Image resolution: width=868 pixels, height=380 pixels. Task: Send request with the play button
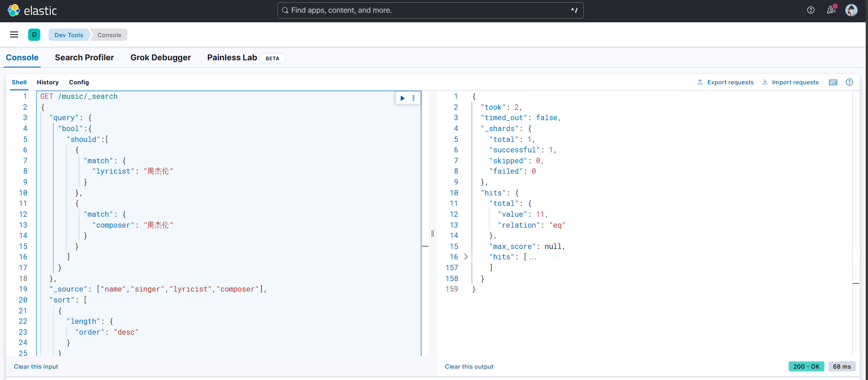point(402,98)
